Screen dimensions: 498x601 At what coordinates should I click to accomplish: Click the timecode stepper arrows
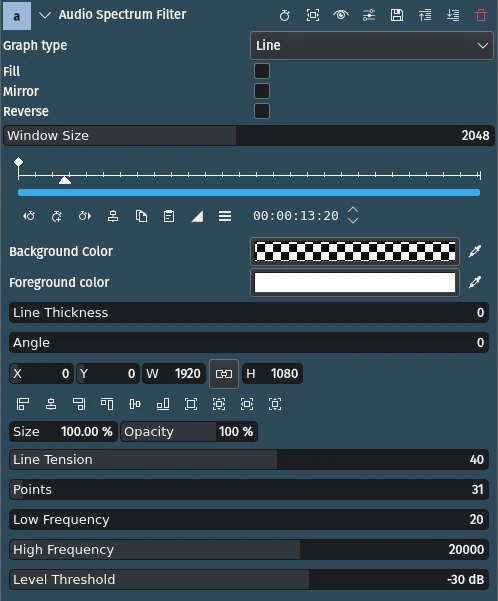click(x=353, y=215)
